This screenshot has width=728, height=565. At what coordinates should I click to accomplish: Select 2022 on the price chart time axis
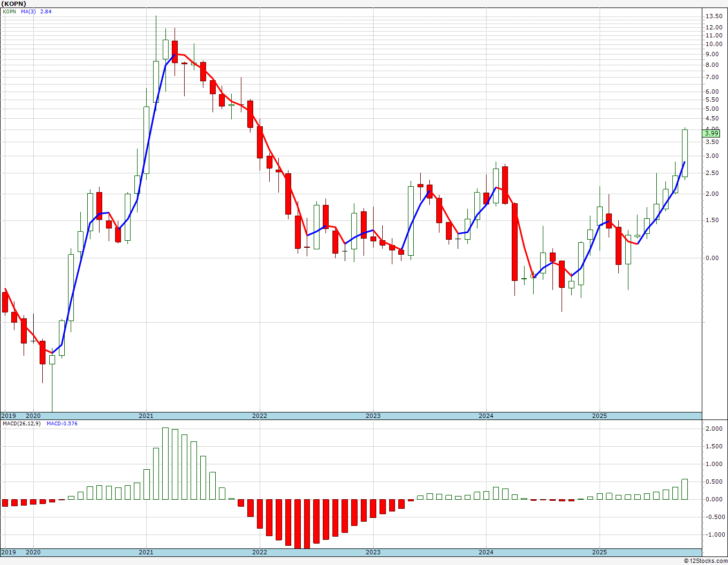pos(260,416)
